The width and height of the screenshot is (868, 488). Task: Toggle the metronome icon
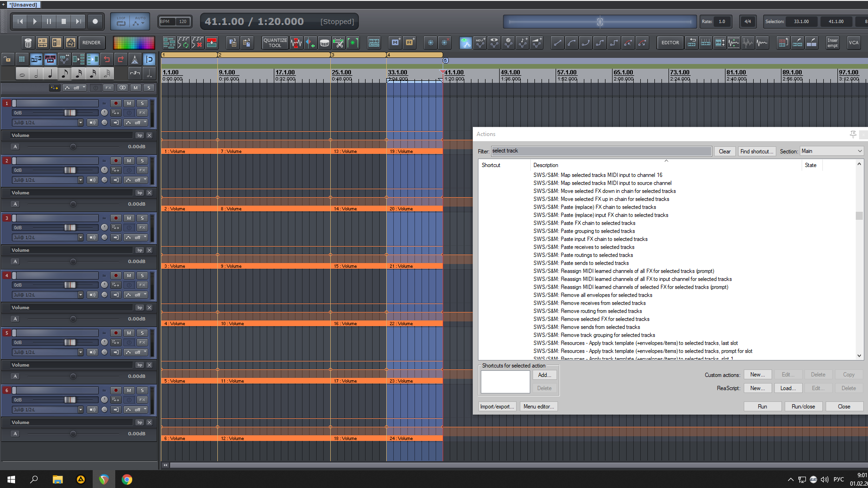[135, 59]
